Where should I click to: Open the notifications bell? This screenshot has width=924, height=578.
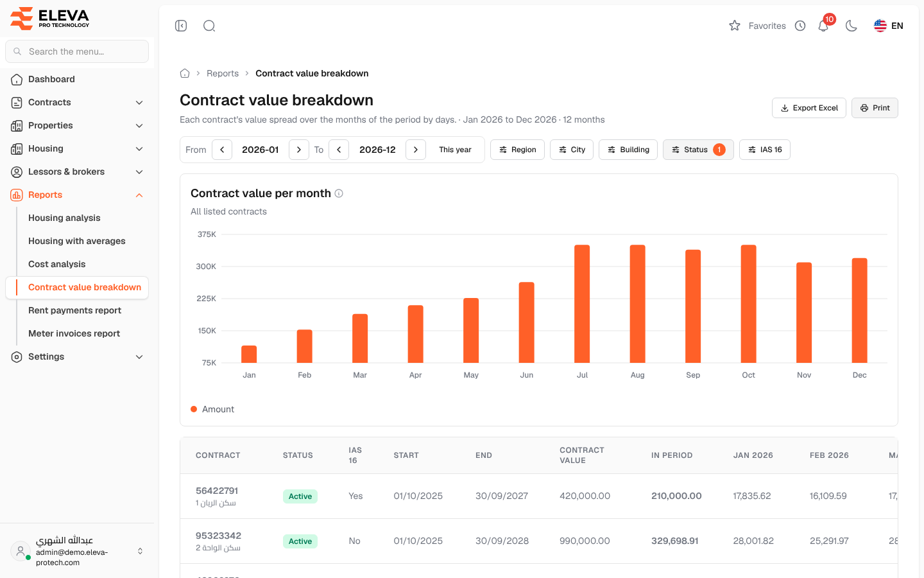click(823, 26)
